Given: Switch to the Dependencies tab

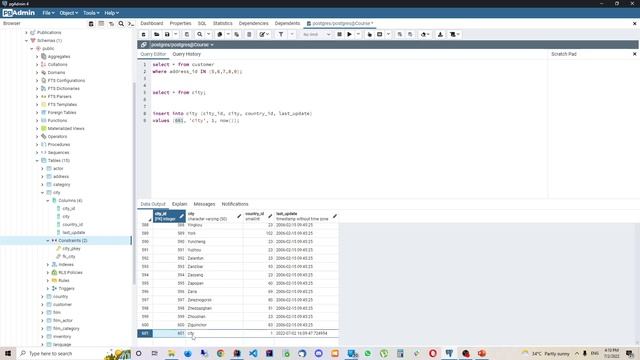Looking at the screenshot, I should tap(253, 24).
